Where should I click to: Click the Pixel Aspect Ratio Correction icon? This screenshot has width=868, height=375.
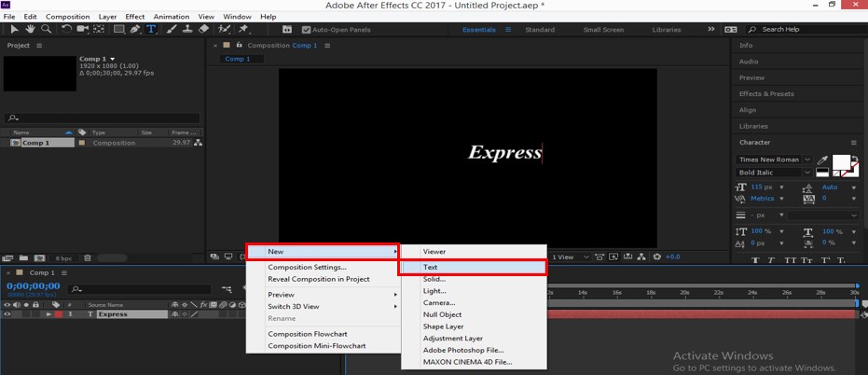(599, 257)
